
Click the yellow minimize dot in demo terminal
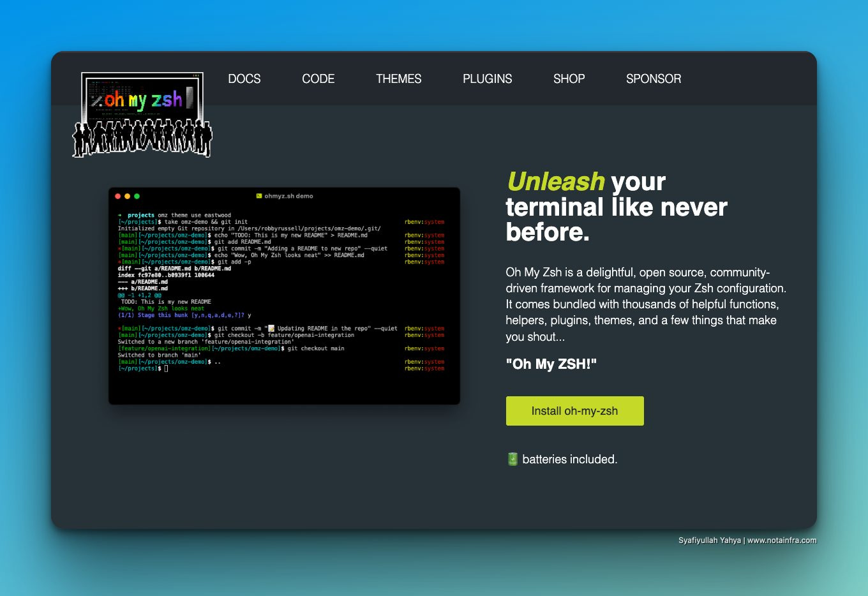(127, 197)
